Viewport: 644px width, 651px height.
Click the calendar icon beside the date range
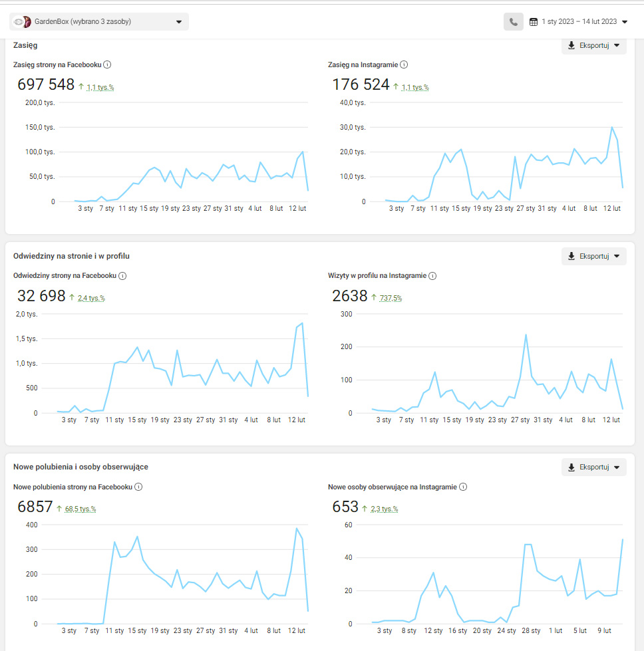[x=534, y=21]
